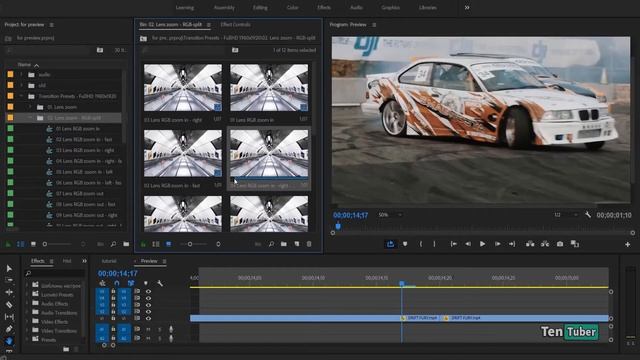Toggle V1 track output eye
Screen dimensions: 640x360
(x=148, y=318)
